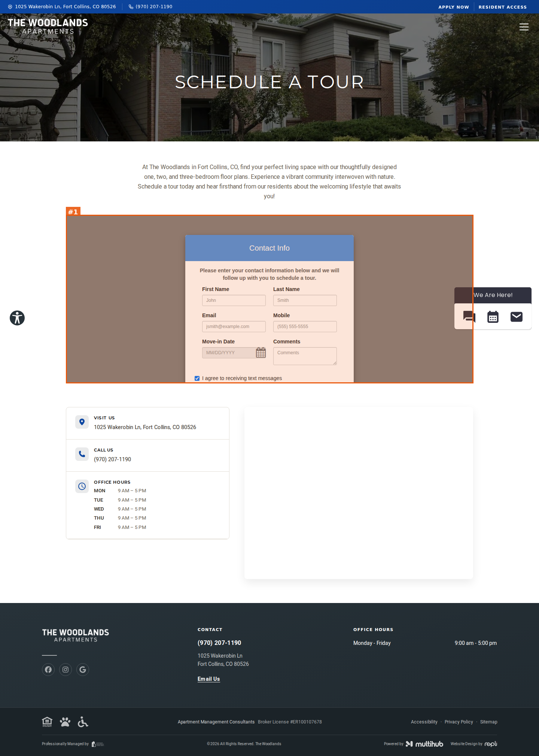Click the Professionally Managed by logo

coord(98,744)
